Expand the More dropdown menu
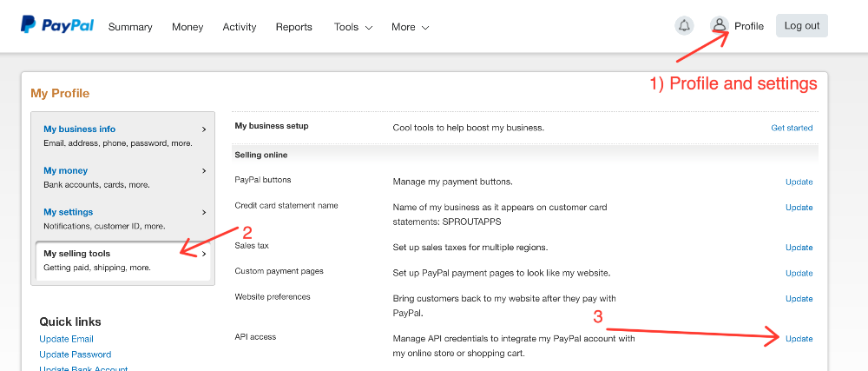This screenshot has height=371, width=868. 410,27
